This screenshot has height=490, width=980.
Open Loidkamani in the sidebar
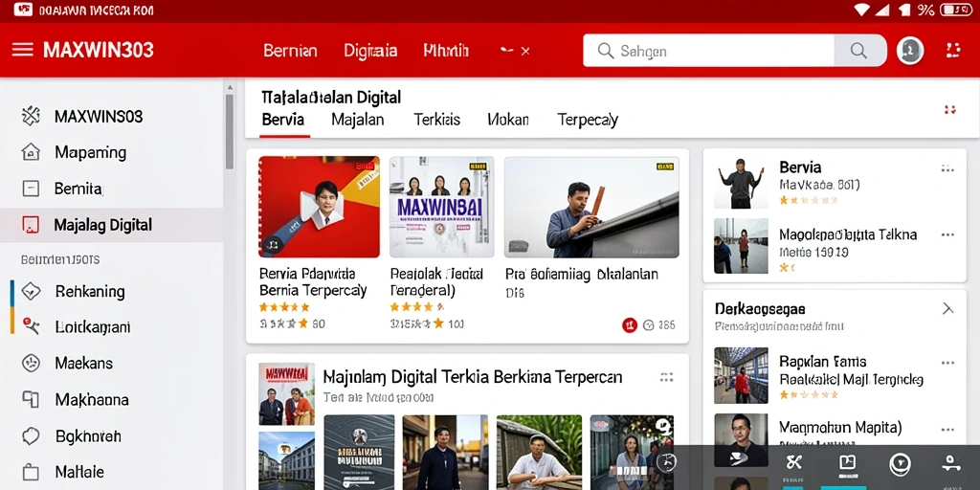coord(93,327)
